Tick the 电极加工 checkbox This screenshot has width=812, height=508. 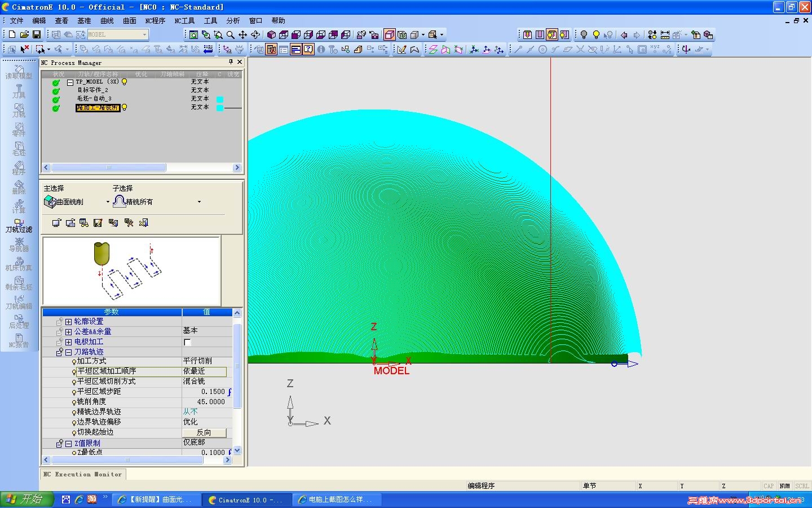click(188, 342)
